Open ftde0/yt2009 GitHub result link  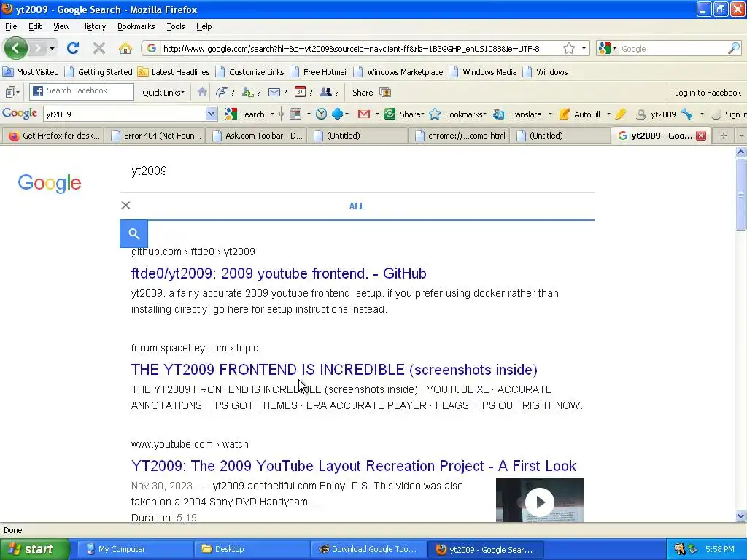click(279, 273)
